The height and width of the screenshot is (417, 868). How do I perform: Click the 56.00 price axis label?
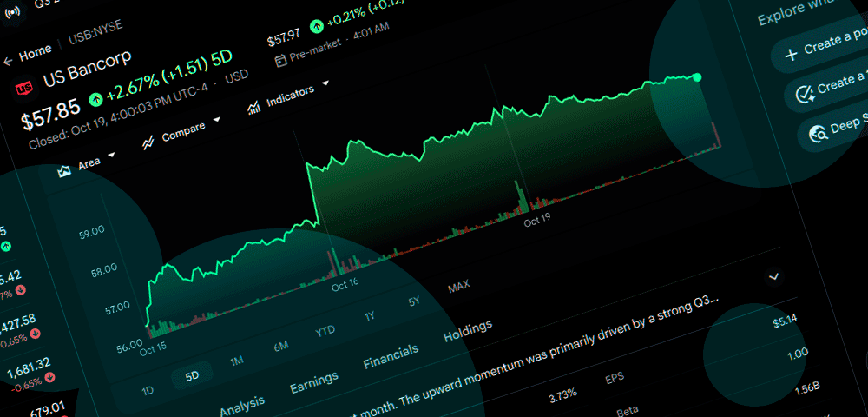click(x=128, y=346)
